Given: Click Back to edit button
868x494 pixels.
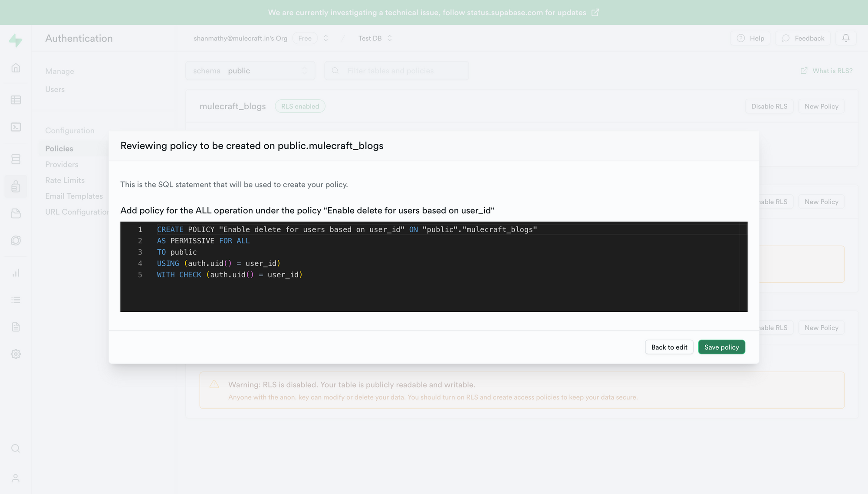Looking at the screenshot, I should pos(669,347).
